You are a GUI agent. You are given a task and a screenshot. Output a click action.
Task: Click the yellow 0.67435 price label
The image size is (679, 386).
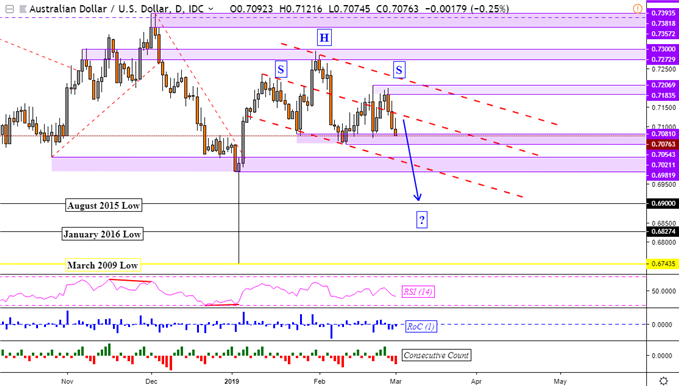pyautogui.click(x=663, y=263)
